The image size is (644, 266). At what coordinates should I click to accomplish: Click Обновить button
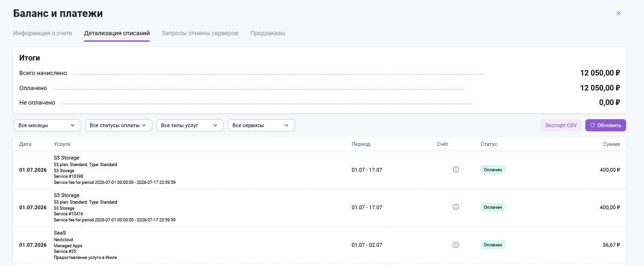[606, 125]
